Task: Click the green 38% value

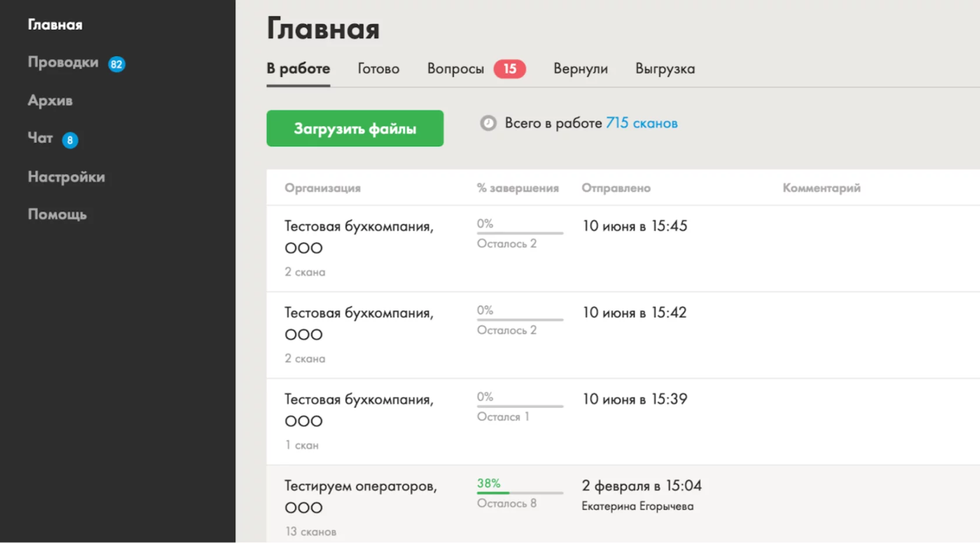Action: tap(489, 483)
